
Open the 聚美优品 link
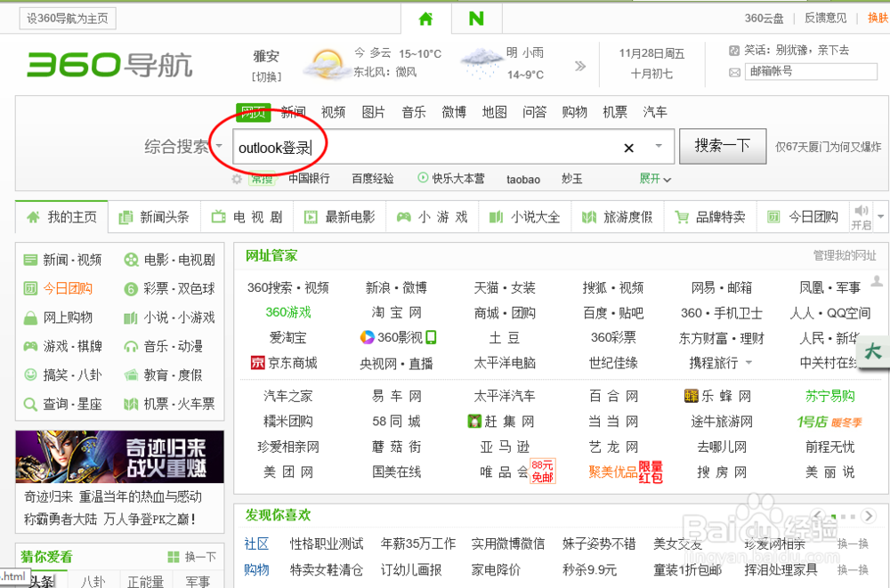click(x=613, y=471)
